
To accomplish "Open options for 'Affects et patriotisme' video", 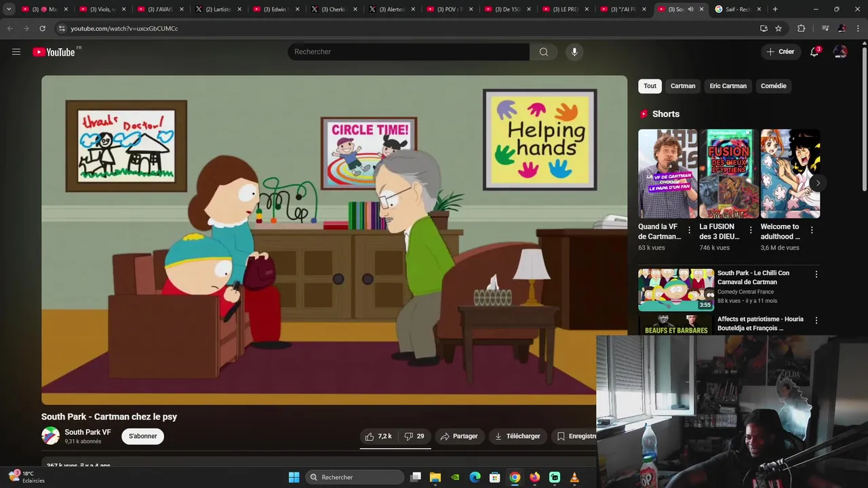I will point(816,320).
